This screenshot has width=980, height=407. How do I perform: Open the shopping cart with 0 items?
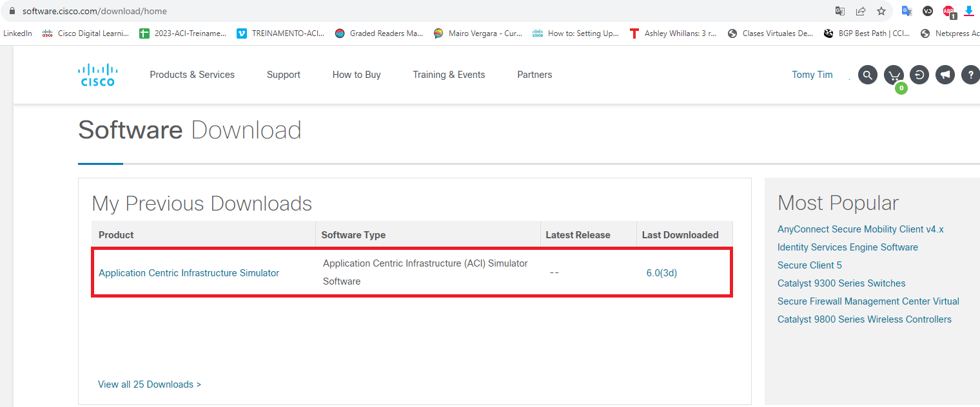point(893,74)
